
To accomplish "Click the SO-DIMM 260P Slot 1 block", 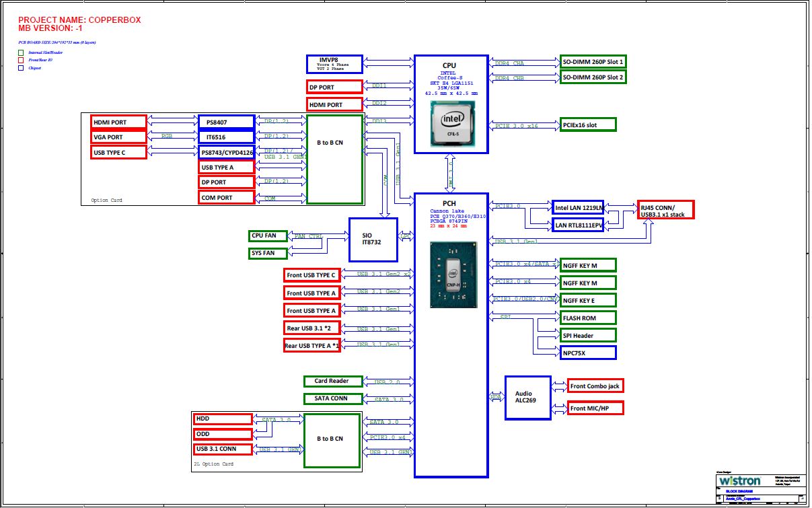I will point(593,61).
